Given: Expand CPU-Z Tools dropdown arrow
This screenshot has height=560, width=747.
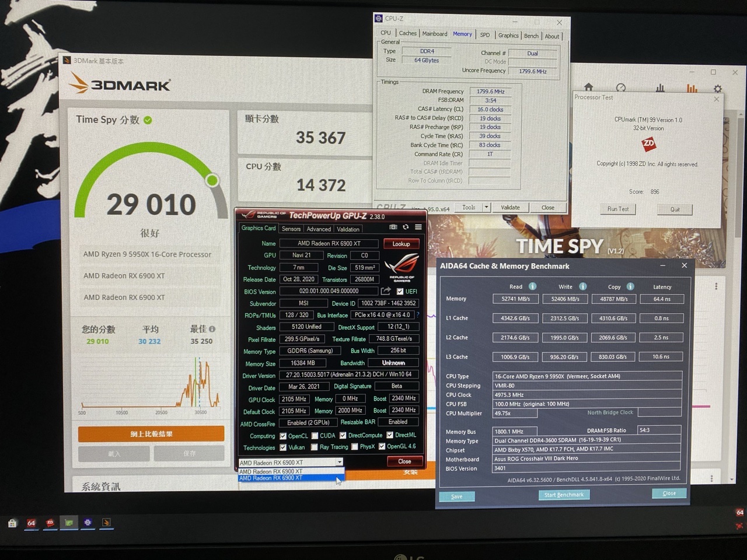Looking at the screenshot, I should 486,207.
